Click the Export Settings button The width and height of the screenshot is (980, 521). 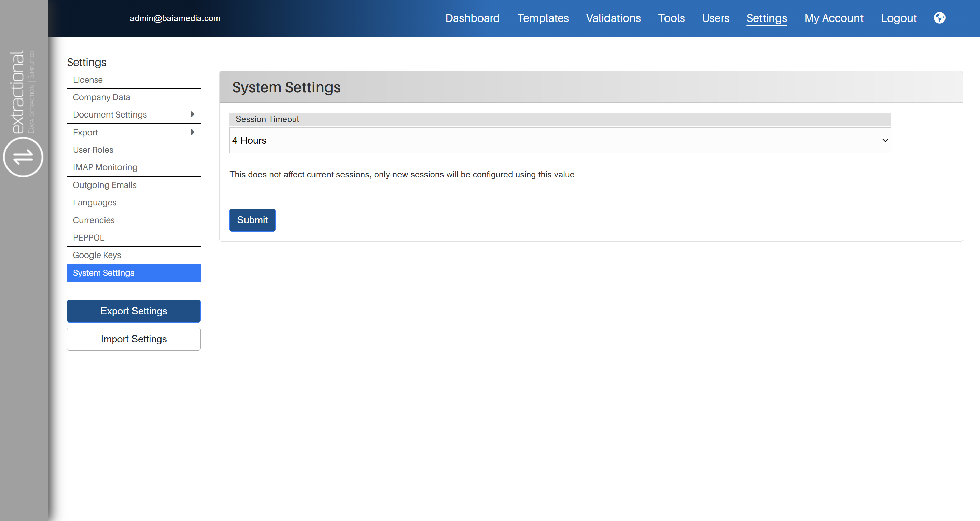point(134,311)
